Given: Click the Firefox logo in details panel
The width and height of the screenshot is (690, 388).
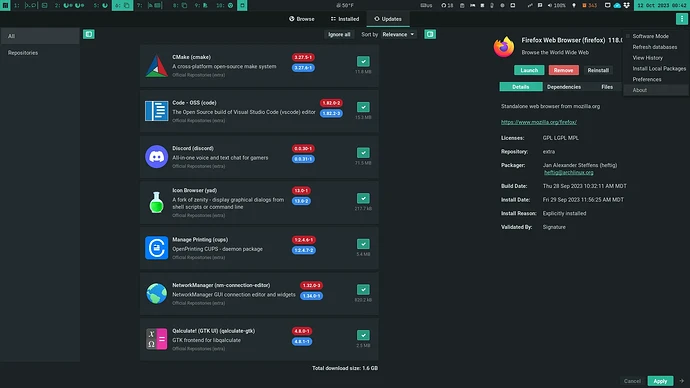Looking at the screenshot, I should tap(504, 47).
